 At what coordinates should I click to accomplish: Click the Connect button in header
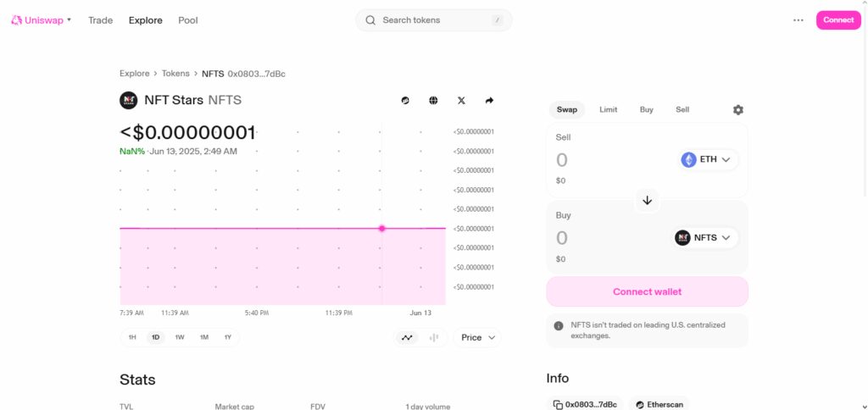click(838, 20)
